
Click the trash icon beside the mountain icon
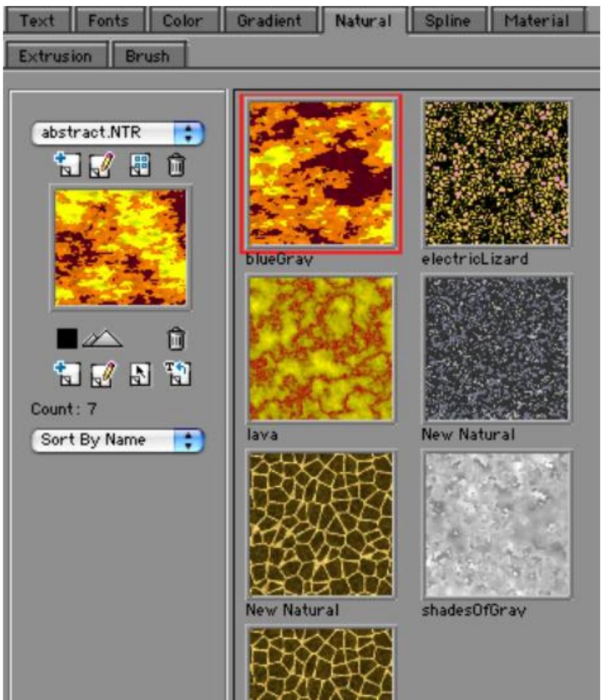pos(176,338)
